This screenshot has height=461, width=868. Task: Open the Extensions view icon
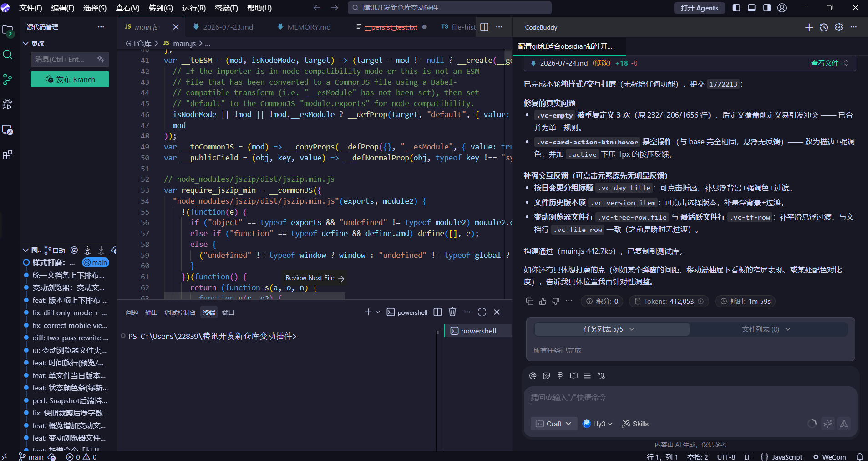click(7, 155)
